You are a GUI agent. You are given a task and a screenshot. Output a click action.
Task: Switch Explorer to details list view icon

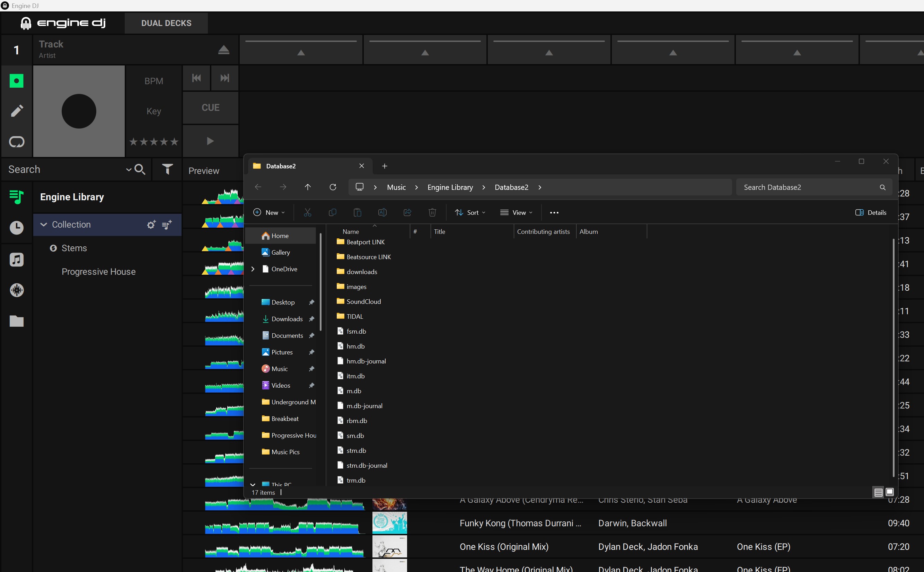878,492
